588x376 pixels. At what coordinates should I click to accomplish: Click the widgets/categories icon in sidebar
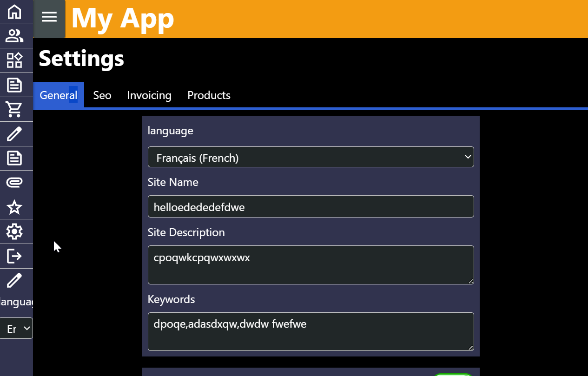[x=14, y=60]
